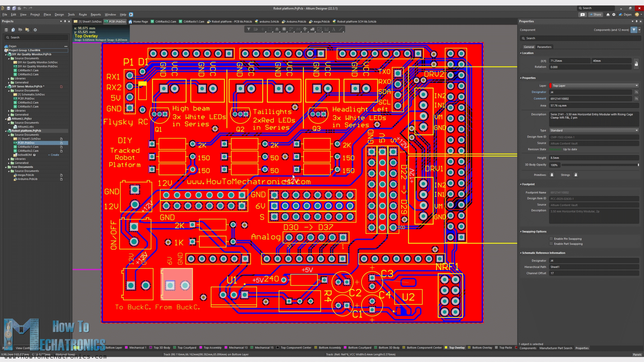This screenshot has width=644, height=362.
Task: Click the Selection Filter funnel icon
Action: pyautogui.click(x=249, y=29)
